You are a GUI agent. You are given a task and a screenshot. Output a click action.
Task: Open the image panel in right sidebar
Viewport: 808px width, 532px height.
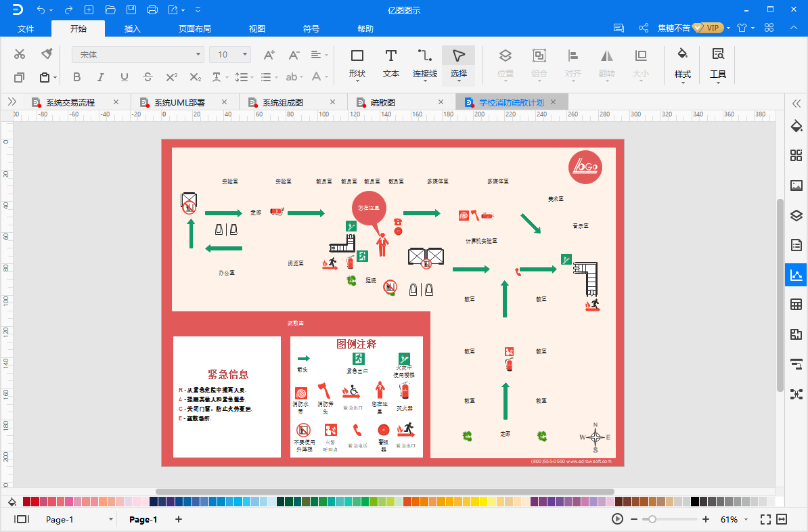[796, 185]
